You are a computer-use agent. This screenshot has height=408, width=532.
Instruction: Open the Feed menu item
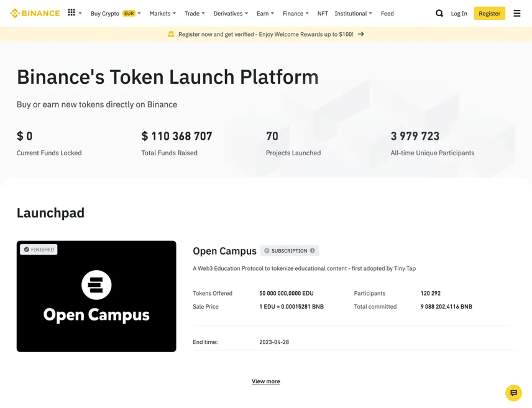click(x=387, y=13)
